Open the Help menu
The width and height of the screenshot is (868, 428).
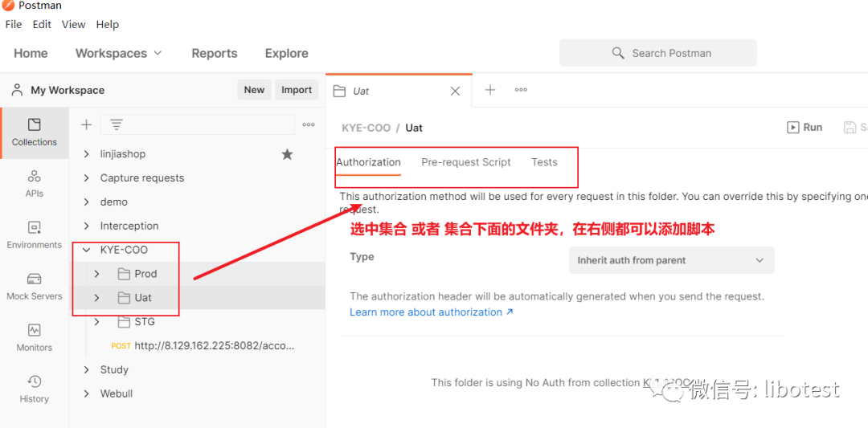coord(108,24)
